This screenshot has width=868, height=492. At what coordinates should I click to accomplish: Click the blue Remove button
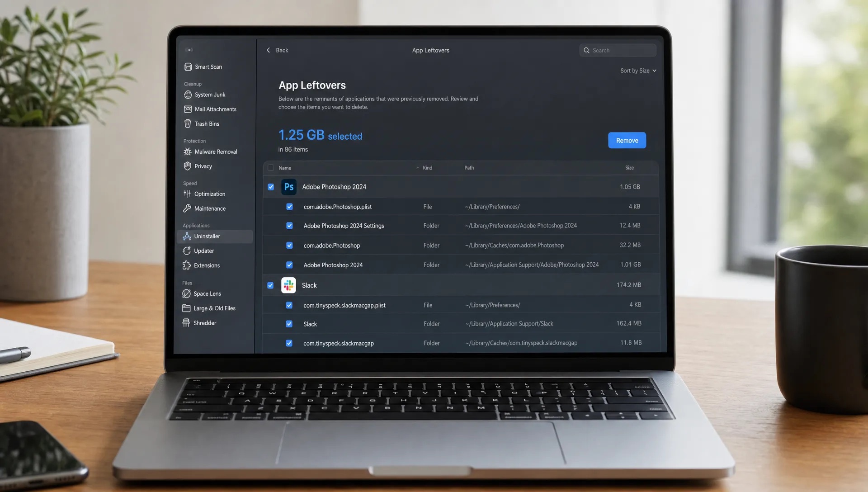coord(627,141)
